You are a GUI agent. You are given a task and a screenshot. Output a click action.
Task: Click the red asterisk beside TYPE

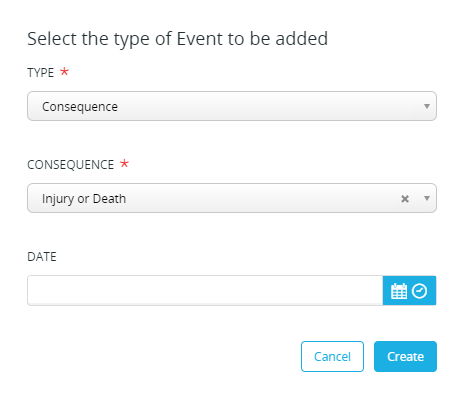(64, 71)
